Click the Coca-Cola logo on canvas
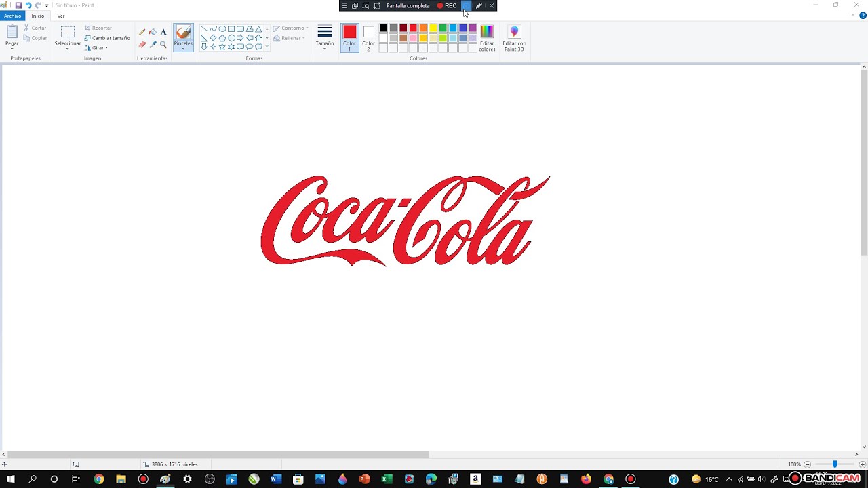 click(405, 221)
